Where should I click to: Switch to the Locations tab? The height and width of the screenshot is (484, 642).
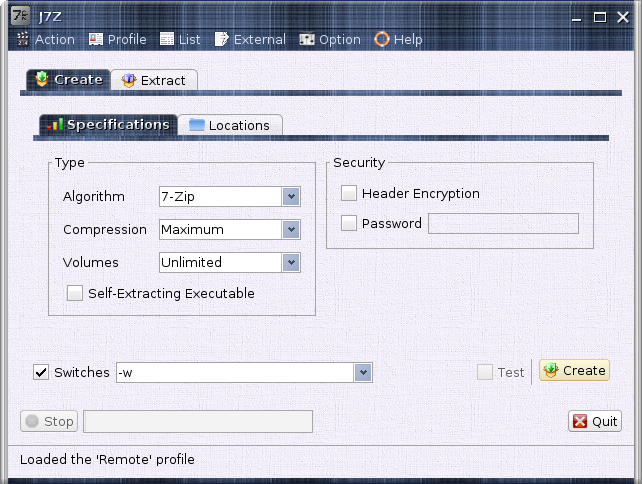[229, 125]
